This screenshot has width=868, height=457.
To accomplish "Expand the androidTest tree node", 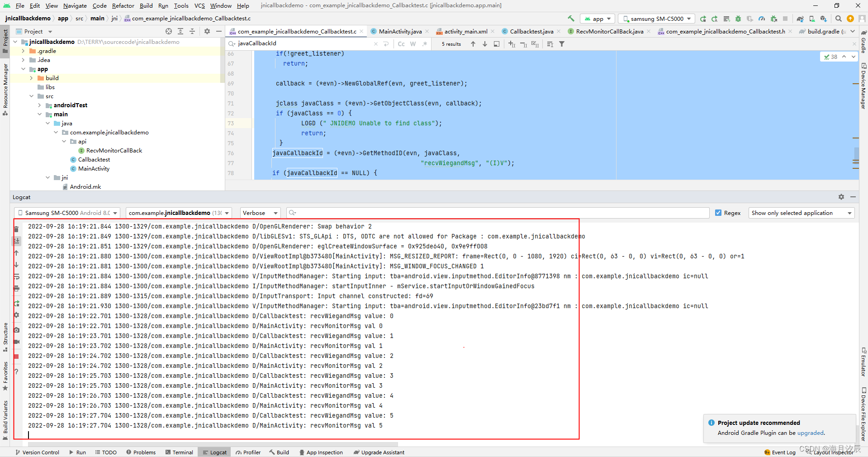I will tap(40, 105).
